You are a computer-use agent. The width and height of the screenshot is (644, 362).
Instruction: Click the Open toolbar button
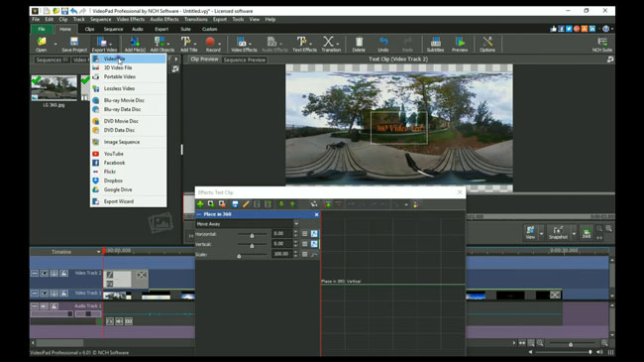(41, 44)
